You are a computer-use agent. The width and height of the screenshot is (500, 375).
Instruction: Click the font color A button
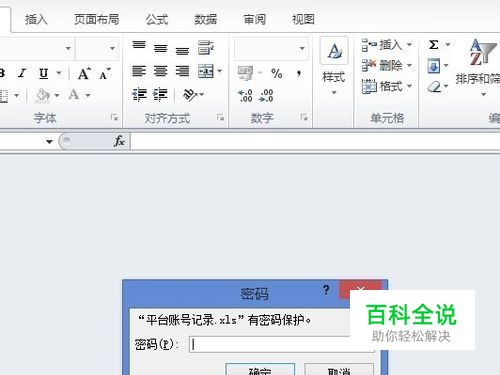pyautogui.click(x=74, y=95)
